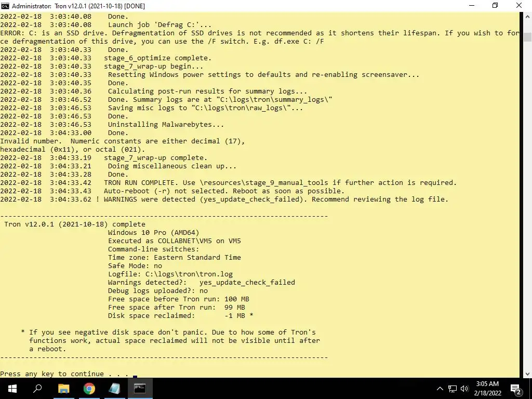Image resolution: width=532 pixels, height=399 pixels.
Task: Open the Windows Start menu
Action: (x=12, y=389)
